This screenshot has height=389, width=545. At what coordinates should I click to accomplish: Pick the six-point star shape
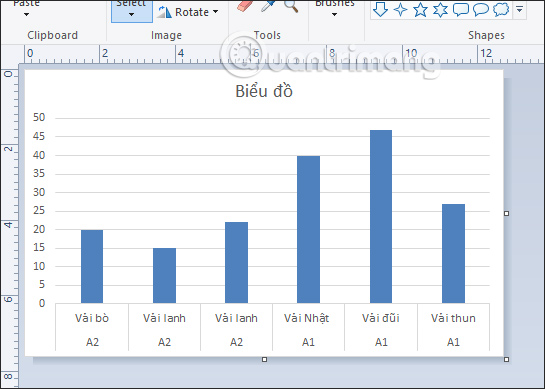point(440,9)
